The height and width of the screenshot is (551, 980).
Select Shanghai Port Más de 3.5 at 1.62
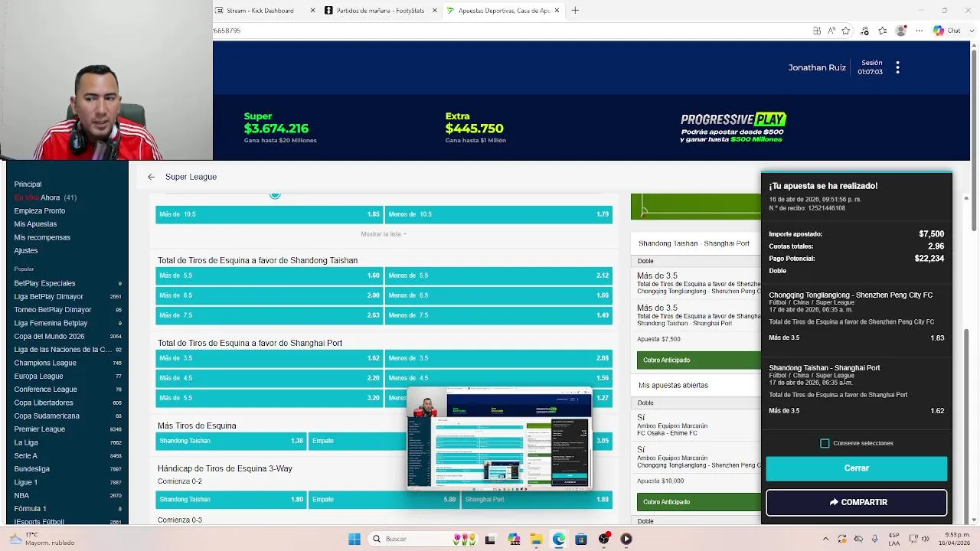coord(269,358)
